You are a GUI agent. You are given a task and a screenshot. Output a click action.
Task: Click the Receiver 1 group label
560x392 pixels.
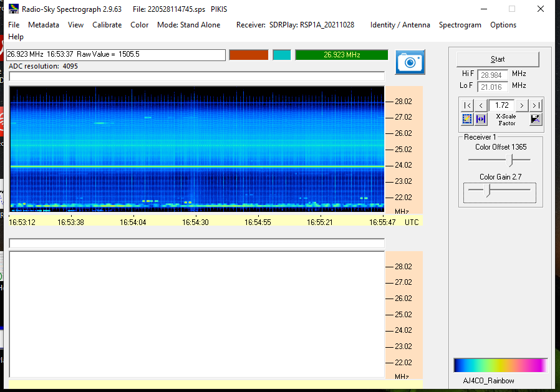click(x=480, y=137)
